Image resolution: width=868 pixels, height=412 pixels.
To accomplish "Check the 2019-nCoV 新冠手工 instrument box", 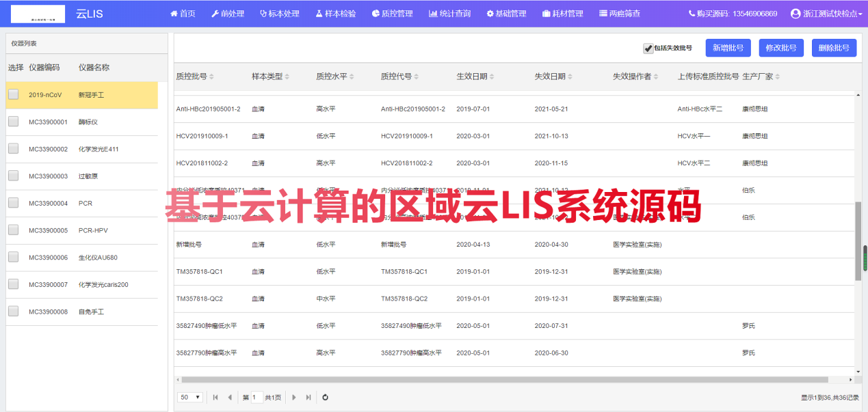I will click(x=13, y=95).
